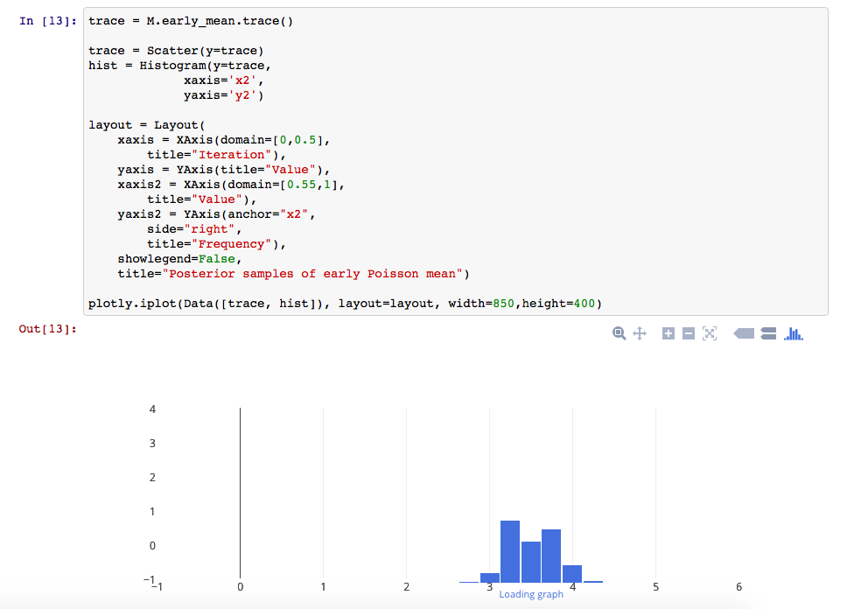
Task: Open the Plotly logo link icon
Action: point(794,334)
